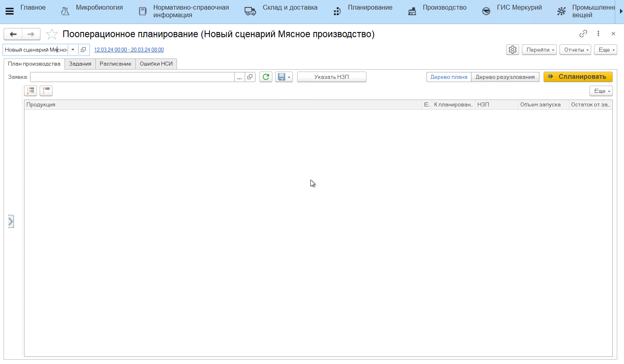Click the collapse all rows icon
This screenshot has width=624, height=364.
46,91
